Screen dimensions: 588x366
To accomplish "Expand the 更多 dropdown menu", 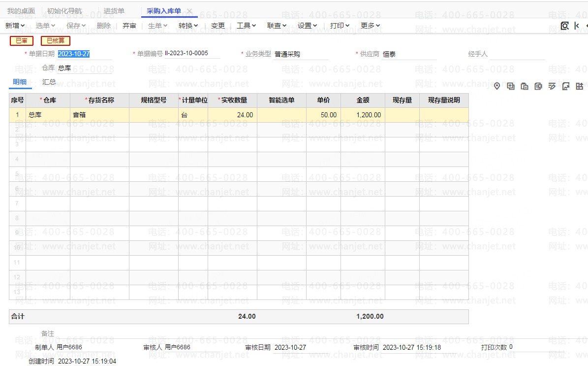I will (370, 26).
